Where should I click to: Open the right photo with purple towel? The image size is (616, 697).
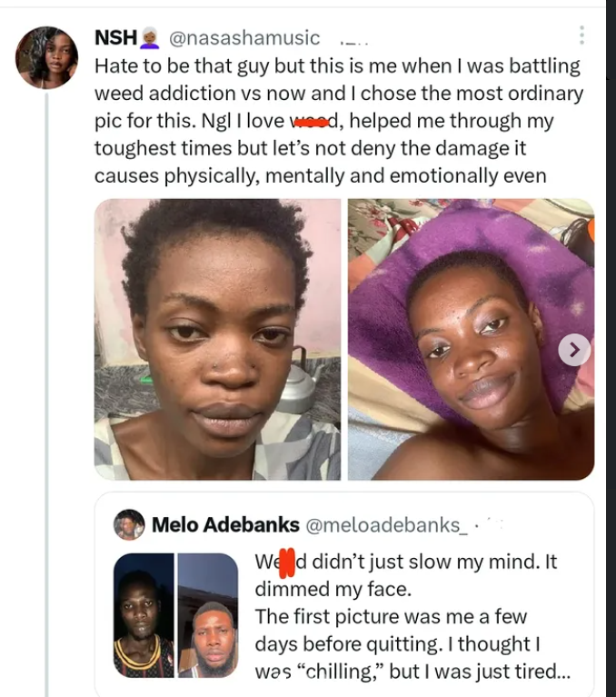[x=471, y=339]
